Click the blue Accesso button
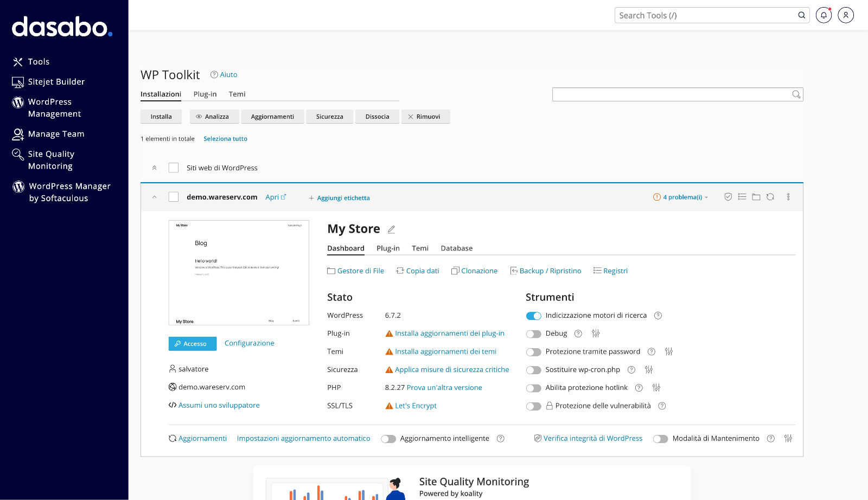The width and height of the screenshot is (868, 500). click(x=193, y=344)
